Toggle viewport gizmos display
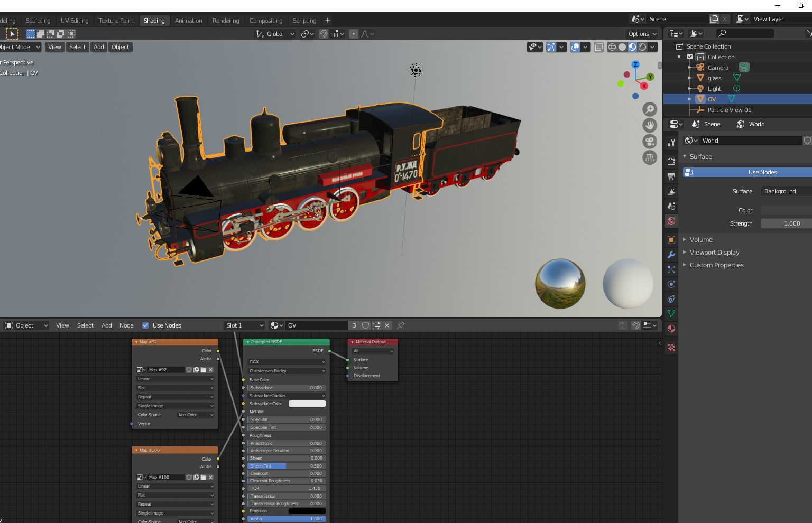Image resolution: width=812 pixels, height=523 pixels. 551,47
